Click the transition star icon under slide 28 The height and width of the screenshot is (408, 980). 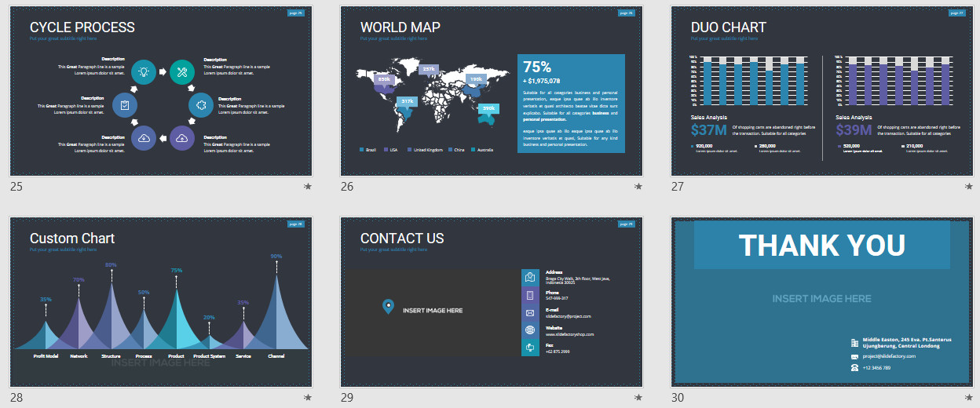click(308, 398)
